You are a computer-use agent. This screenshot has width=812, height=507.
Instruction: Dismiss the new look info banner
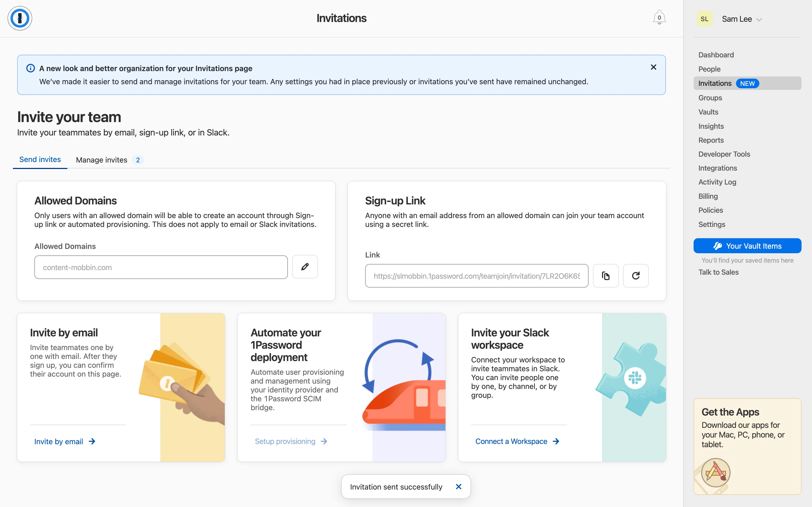point(653,67)
